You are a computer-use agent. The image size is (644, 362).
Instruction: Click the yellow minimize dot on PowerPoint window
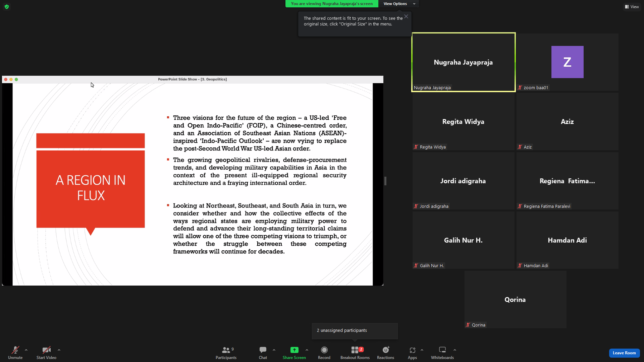pyautogui.click(x=11, y=79)
